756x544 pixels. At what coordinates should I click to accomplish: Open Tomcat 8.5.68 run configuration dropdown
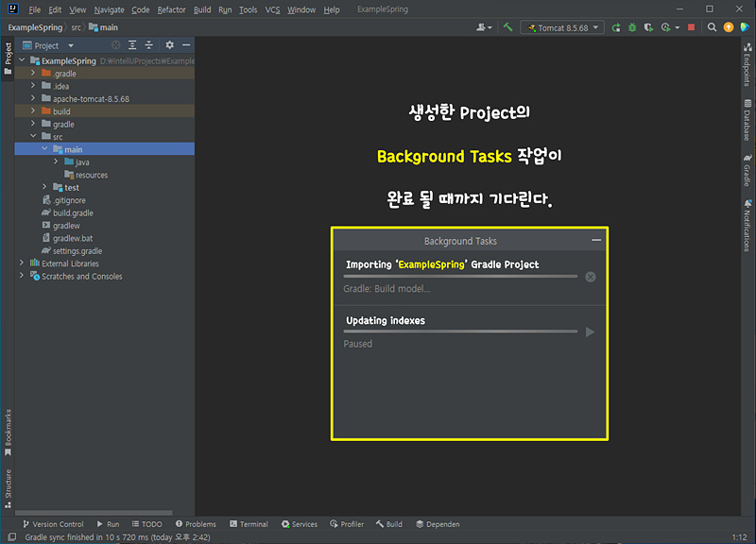pos(562,27)
